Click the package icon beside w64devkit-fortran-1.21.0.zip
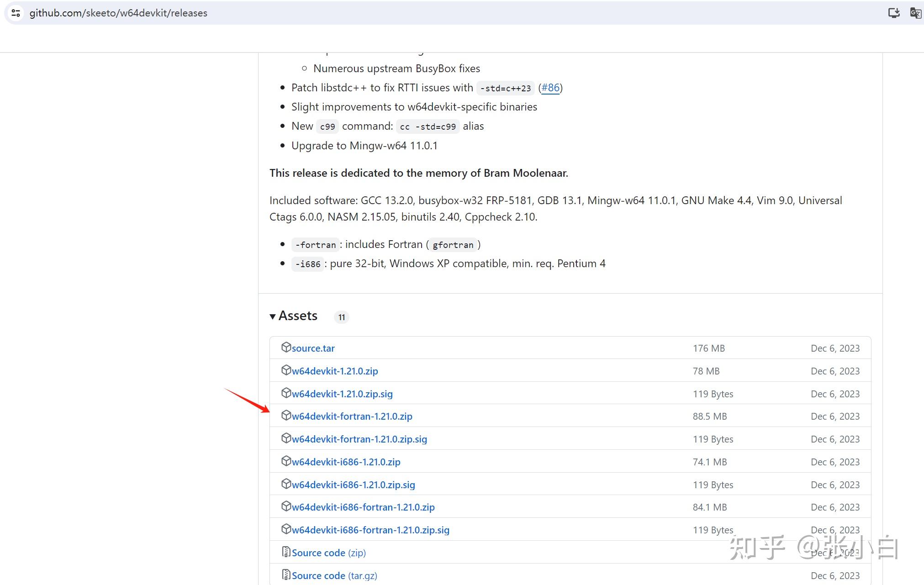The width and height of the screenshot is (924, 585). 286,416
